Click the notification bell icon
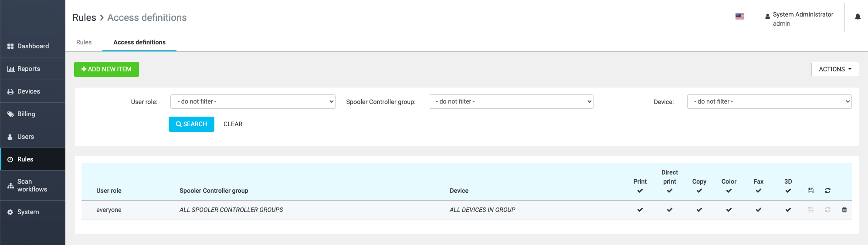 858,17
